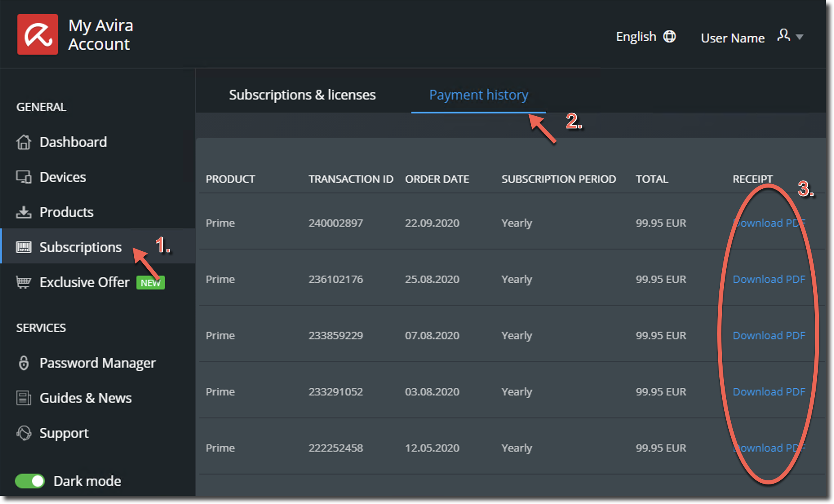Image resolution: width=834 pixels, height=504 pixels.
Task: Toggle the Dark mode switch
Action: click(30, 481)
